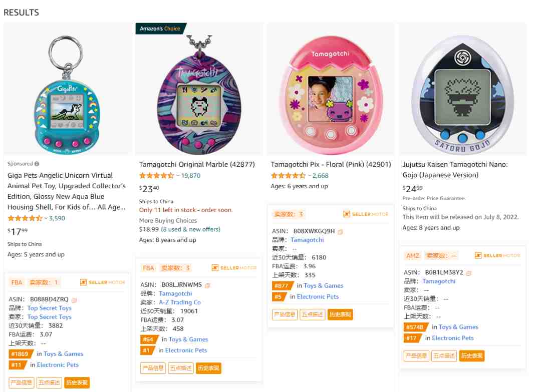Open the '8 used & new offers' link
The width and height of the screenshot is (541, 392).
pos(190,229)
